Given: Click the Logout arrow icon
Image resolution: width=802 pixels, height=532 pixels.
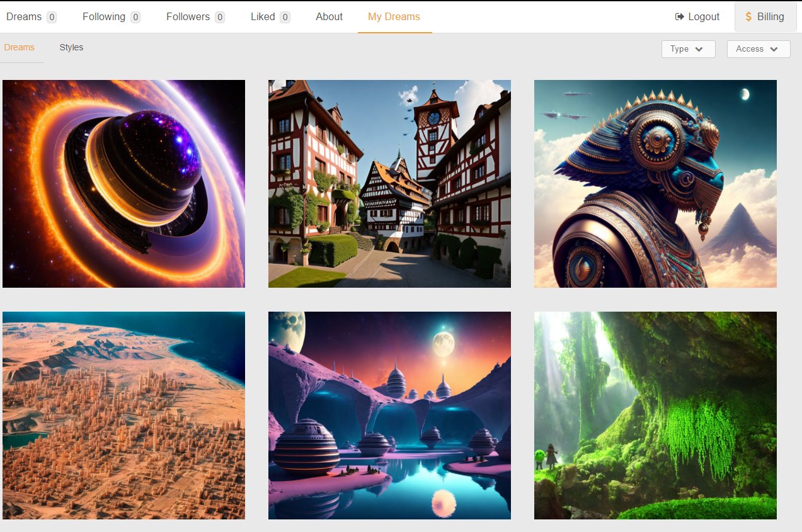Looking at the screenshot, I should (x=679, y=17).
